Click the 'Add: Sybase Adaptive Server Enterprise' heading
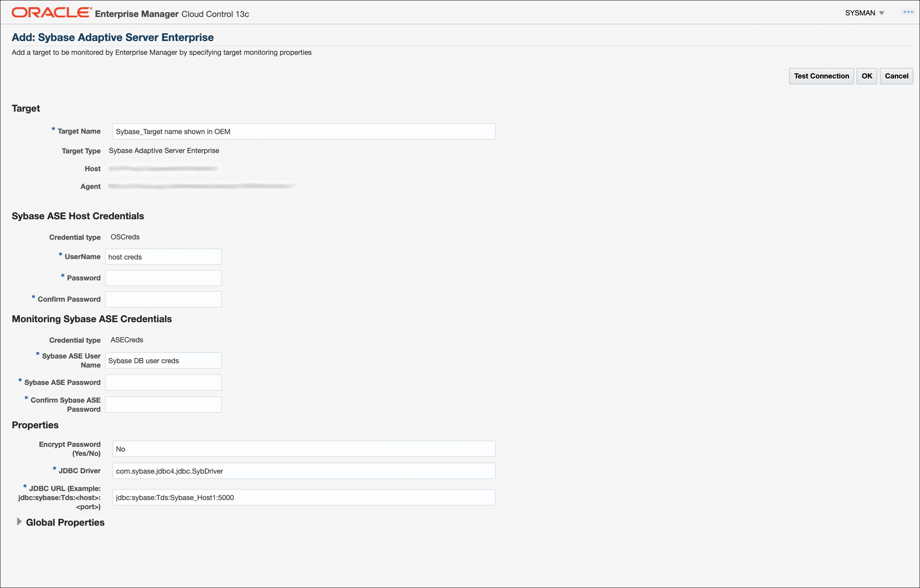The height and width of the screenshot is (588, 920). click(112, 37)
